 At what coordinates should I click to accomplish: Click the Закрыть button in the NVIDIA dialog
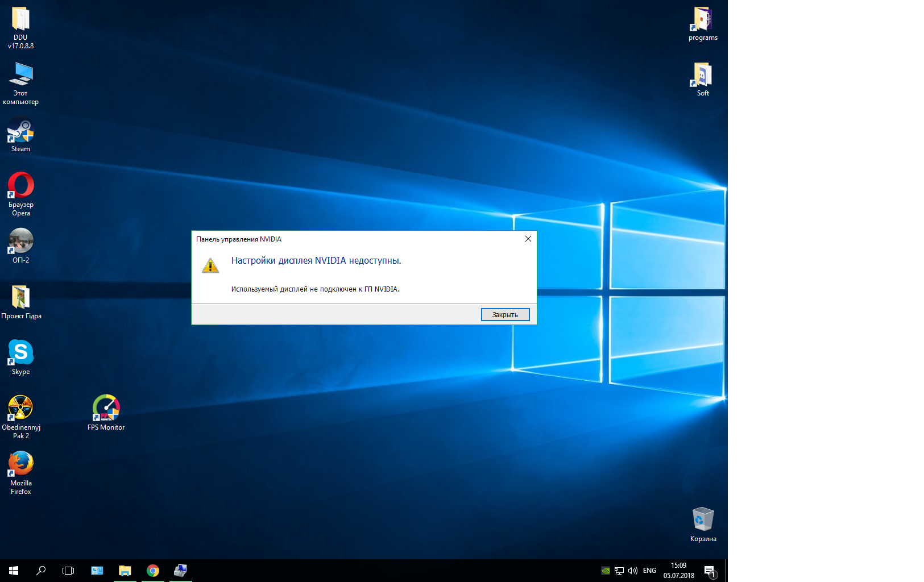point(505,315)
